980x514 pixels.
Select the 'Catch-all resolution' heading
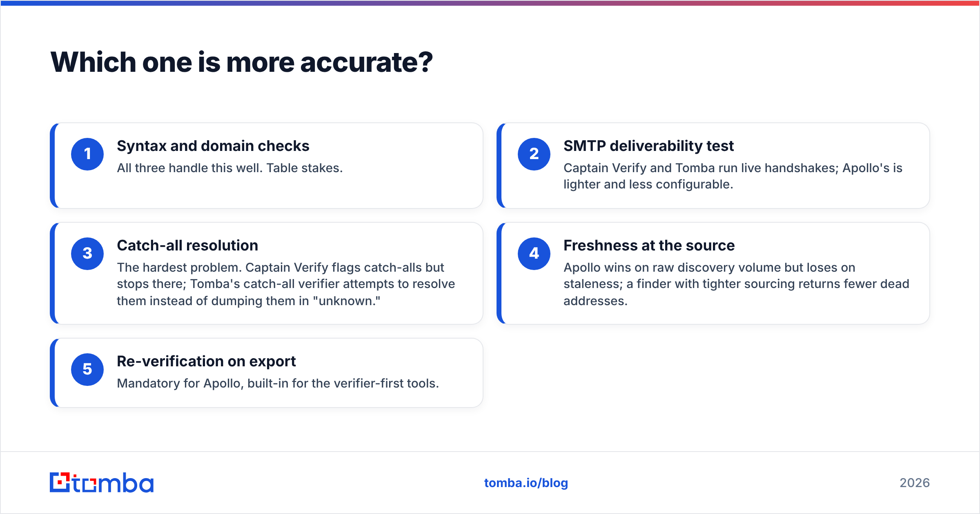coord(187,246)
